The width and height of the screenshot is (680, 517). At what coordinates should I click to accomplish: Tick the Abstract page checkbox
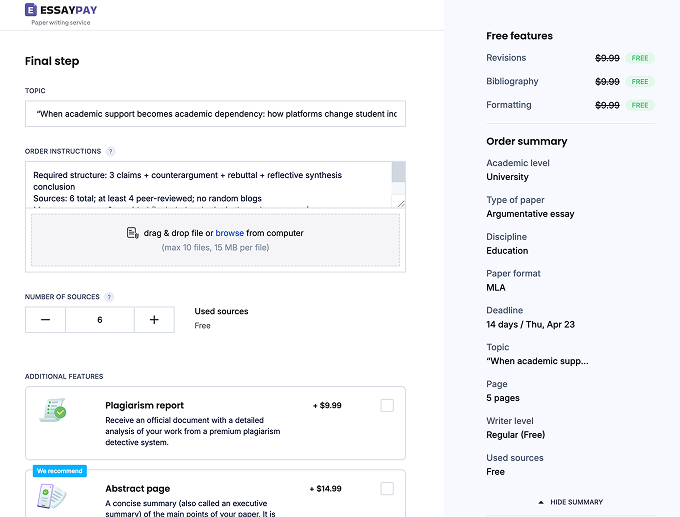[387, 489]
